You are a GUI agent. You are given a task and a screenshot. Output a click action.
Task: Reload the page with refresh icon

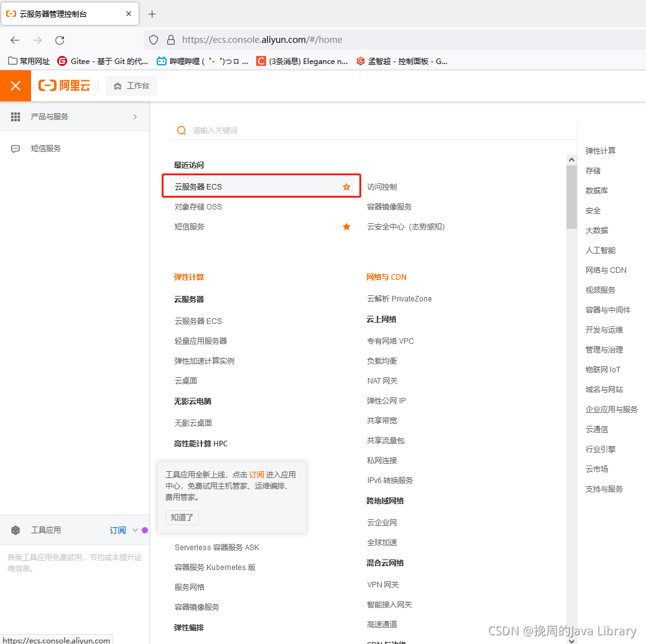[x=60, y=40]
